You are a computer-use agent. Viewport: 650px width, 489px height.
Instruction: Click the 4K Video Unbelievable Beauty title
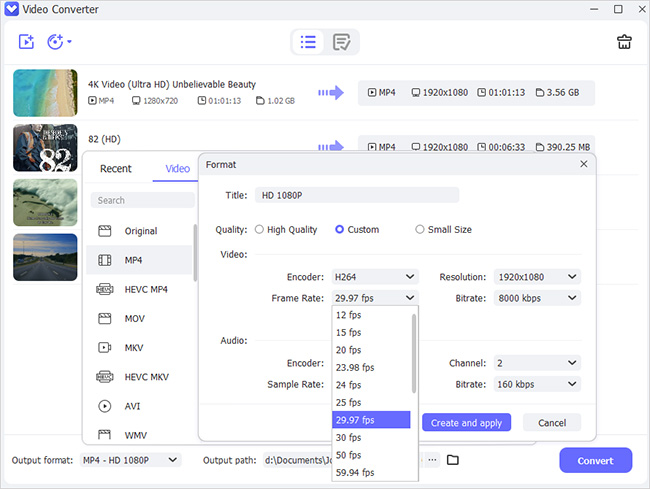(172, 85)
